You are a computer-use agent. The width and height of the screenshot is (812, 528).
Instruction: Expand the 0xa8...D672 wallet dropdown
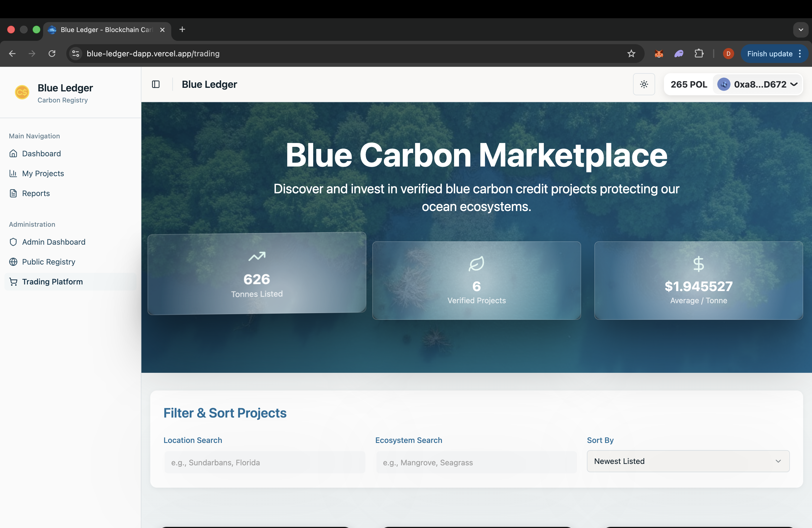coord(757,84)
